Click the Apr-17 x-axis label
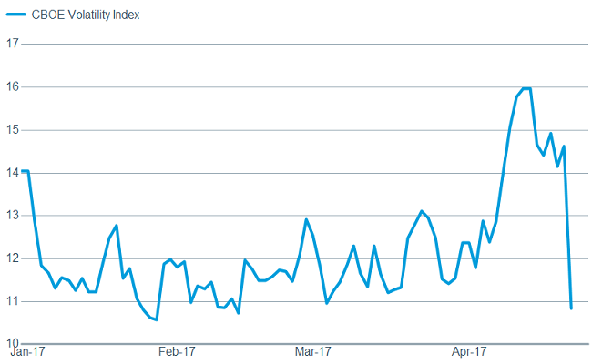Image resolution: width=592 pixels, height=364 pixels. coord(469,351)
